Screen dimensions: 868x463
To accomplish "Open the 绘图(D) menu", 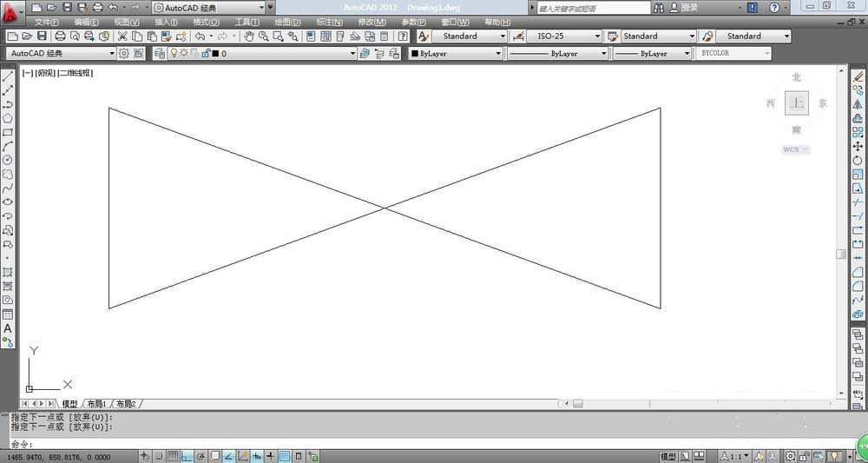I will 287,22.
